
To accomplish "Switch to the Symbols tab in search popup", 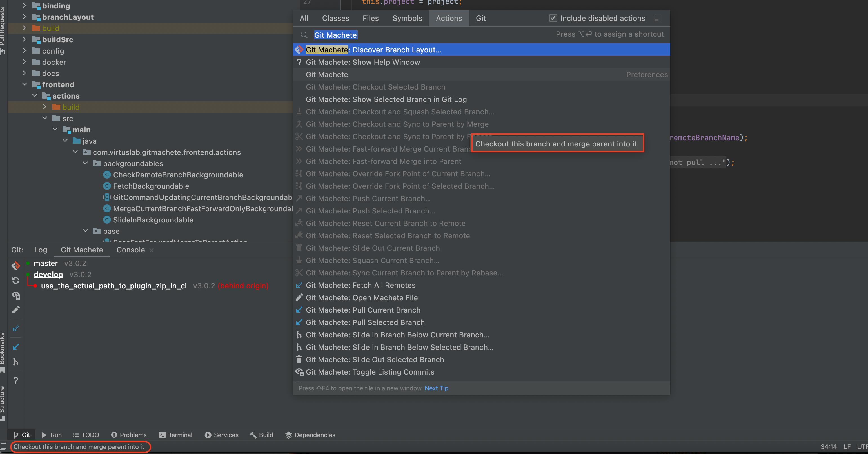I will tap(407, 18).
